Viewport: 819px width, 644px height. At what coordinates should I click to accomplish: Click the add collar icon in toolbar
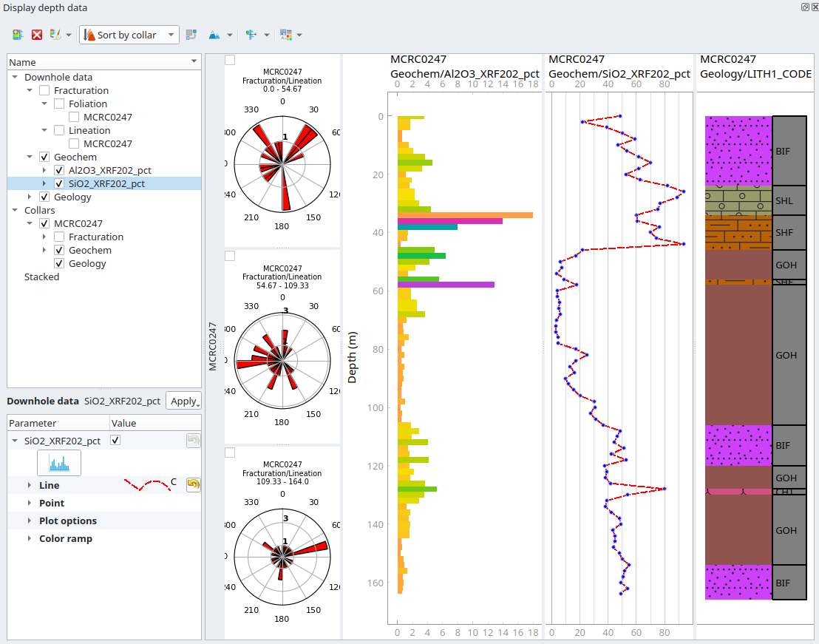tap(18, 35)
